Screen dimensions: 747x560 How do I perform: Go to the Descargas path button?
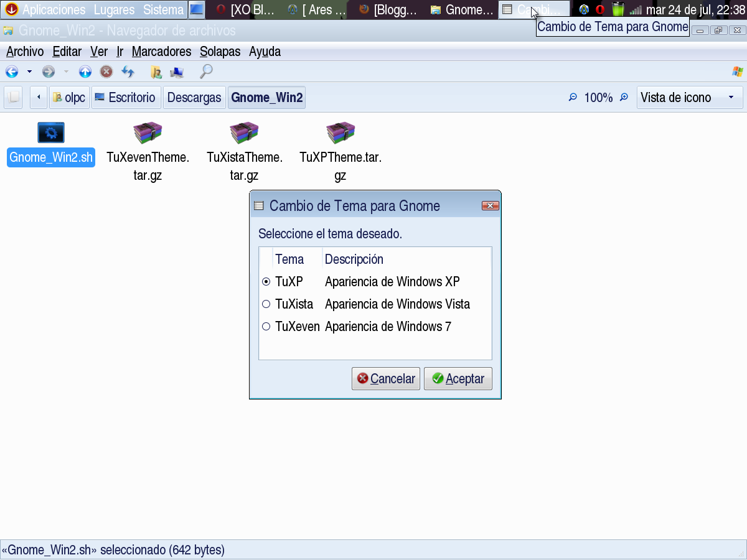point(194,98)
